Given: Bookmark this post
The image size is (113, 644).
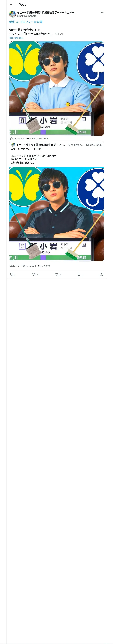Looking at the screenshot, I should click(x=79, y=274).
